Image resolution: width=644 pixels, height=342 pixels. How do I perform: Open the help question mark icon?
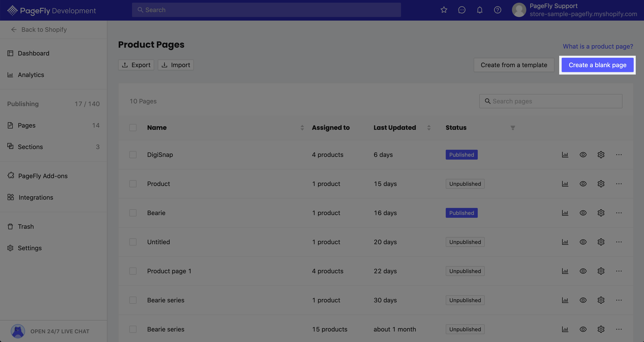[x=497, y=10]
